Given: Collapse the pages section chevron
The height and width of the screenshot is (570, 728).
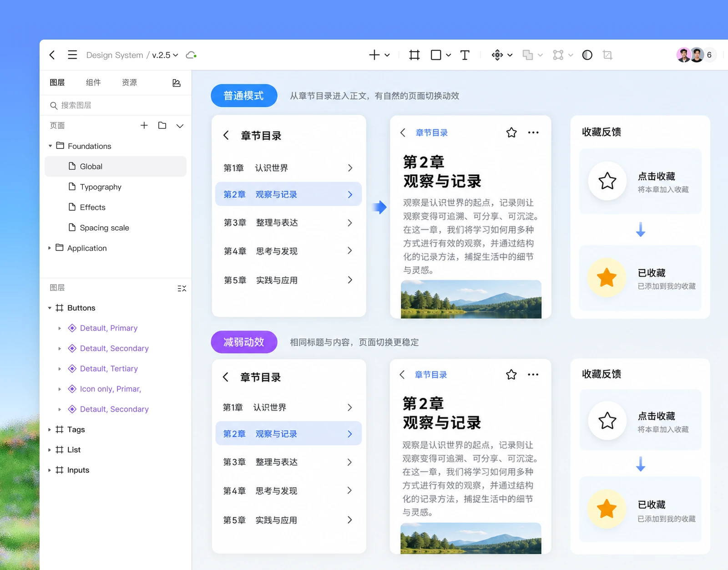Looking at the screenshot, I should pyautogui.click(x=180, y=126).
